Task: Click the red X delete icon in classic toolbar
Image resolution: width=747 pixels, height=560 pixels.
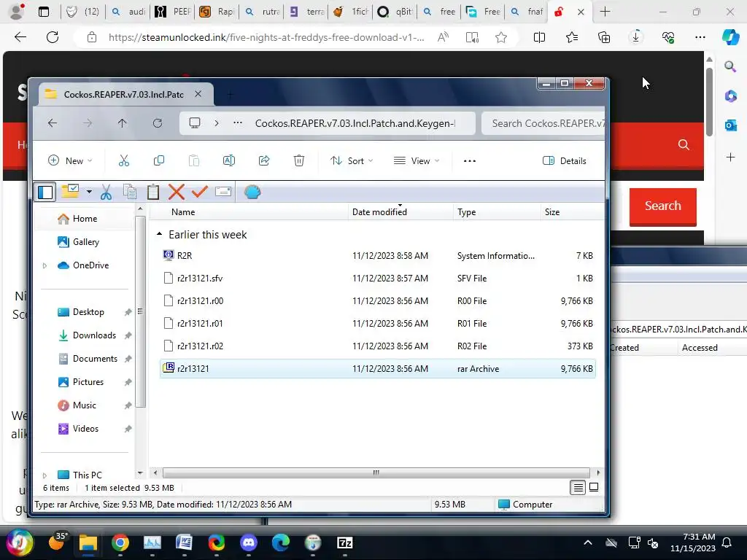Action: [x=177, y=192]
